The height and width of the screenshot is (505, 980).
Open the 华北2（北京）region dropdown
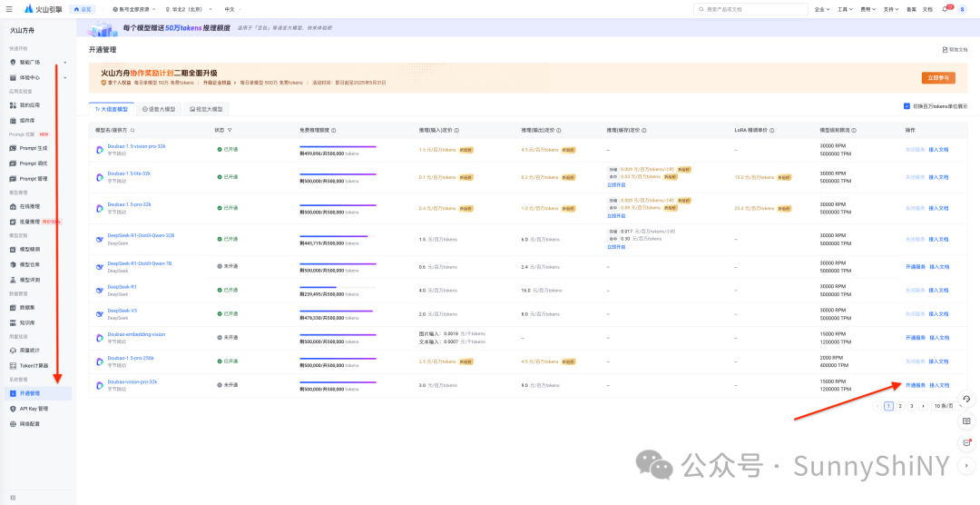click(188, 9)
